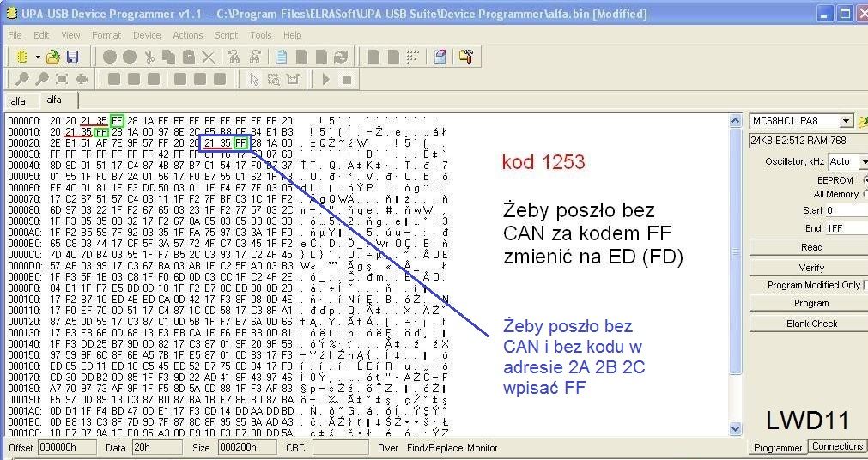Click the dotted selection zoom icon
Screen dimensions: 868x460
pyautogui.click(x=274, y=79)
